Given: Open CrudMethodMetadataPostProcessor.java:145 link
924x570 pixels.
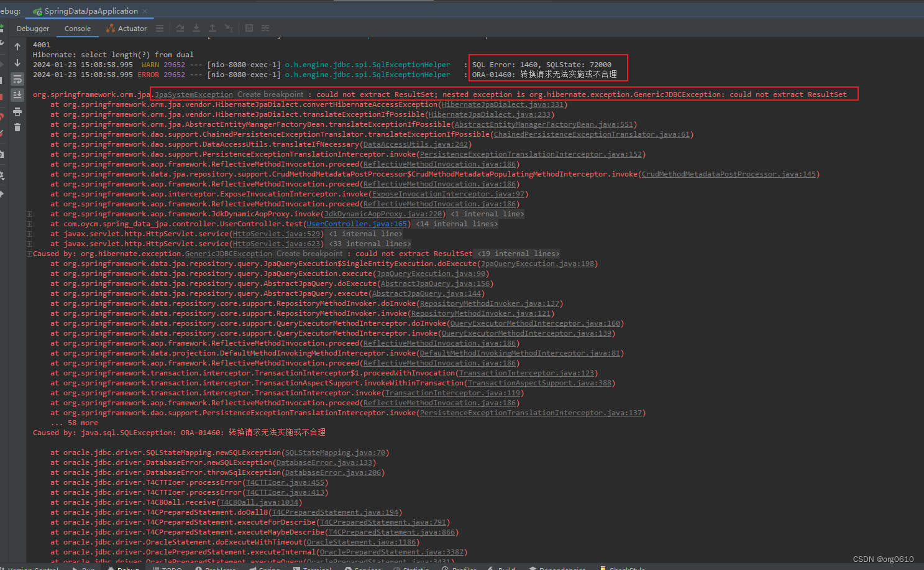Looking at the screenshot, I should point(729,174).
